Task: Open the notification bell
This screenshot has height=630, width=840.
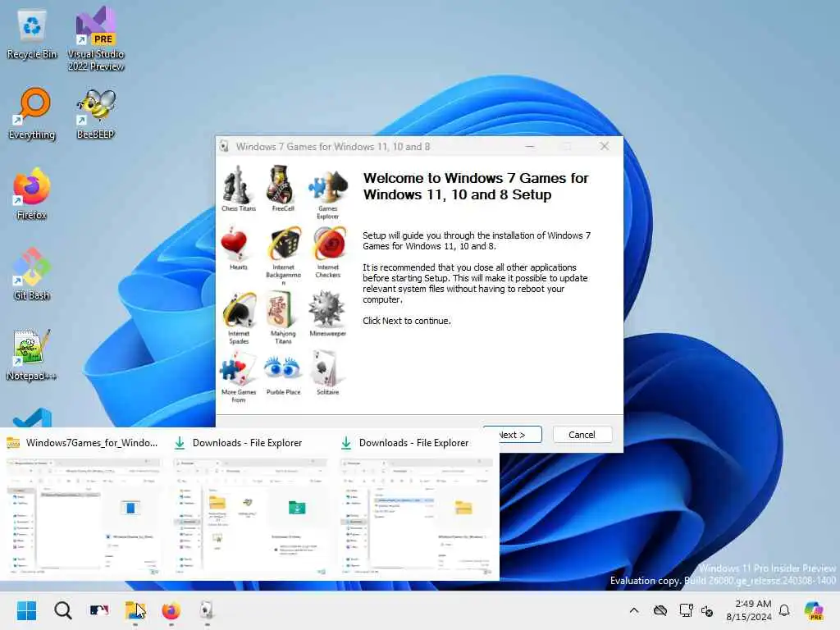Action: 784,610
